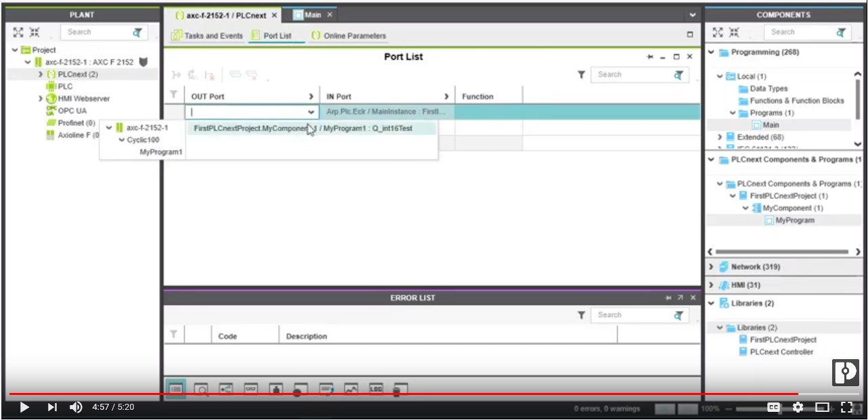Open the LOG view in bottom toolbar
This screenshot has width=868, height=420.
click(375, 389)
